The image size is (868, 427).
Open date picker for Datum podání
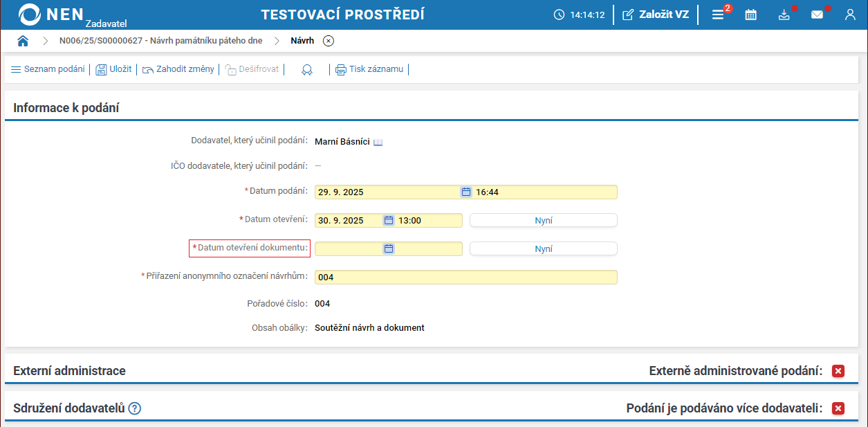[x=466, y=192]
